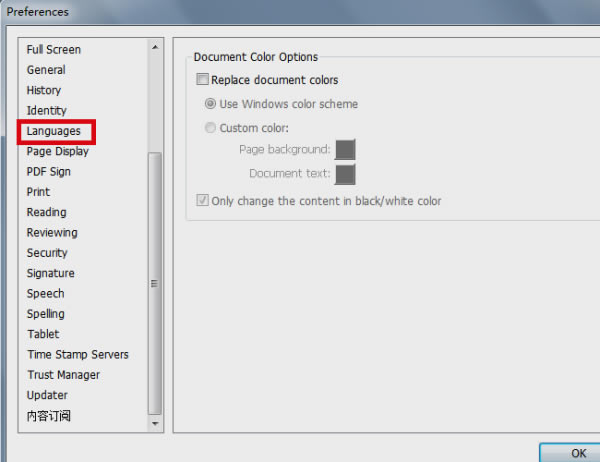Go to Page Display preferences

[57, 151]
